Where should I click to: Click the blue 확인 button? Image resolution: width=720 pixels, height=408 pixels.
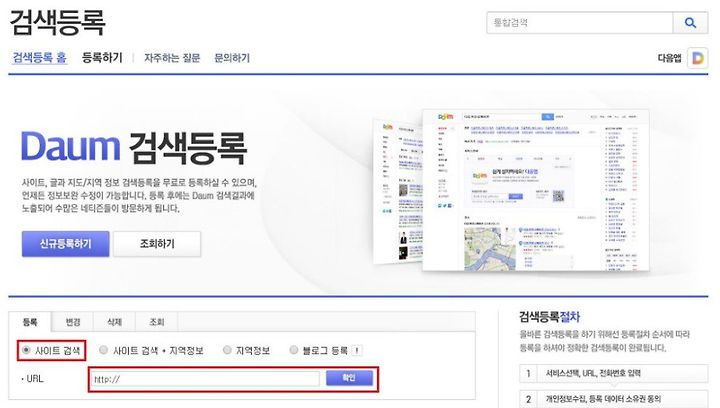click(349, 378)
